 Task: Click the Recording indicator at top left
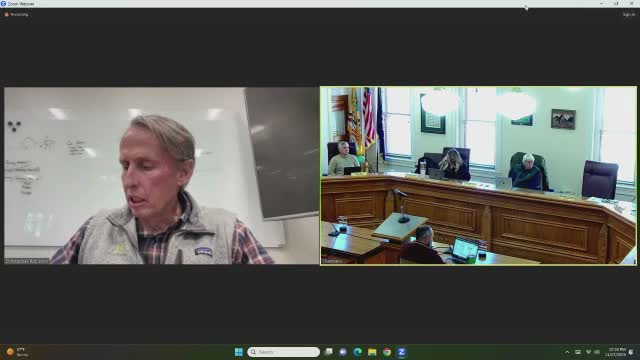[17, 15]
